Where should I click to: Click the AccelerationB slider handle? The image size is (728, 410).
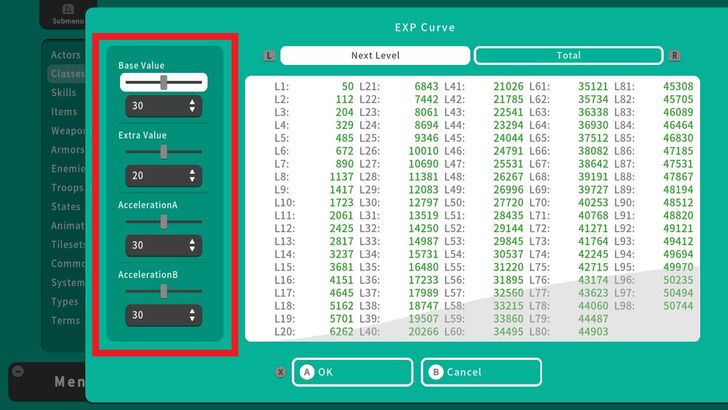point(164,290)
